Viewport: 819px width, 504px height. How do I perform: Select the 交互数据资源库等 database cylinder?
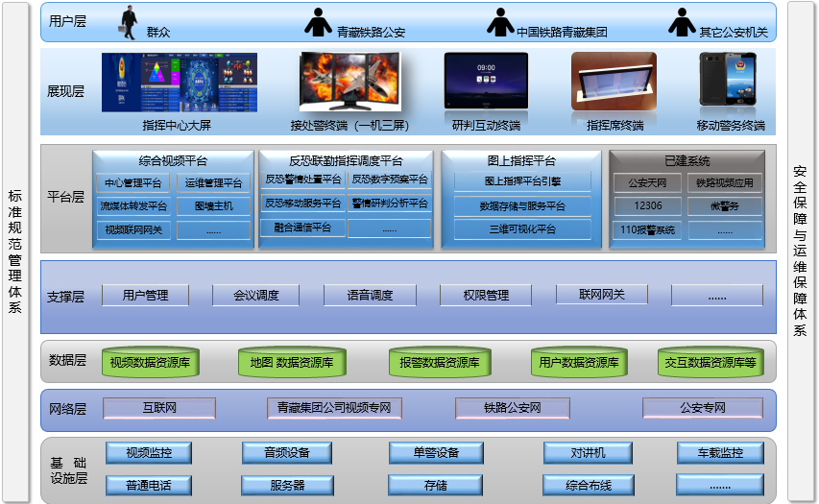click(710, 362)
